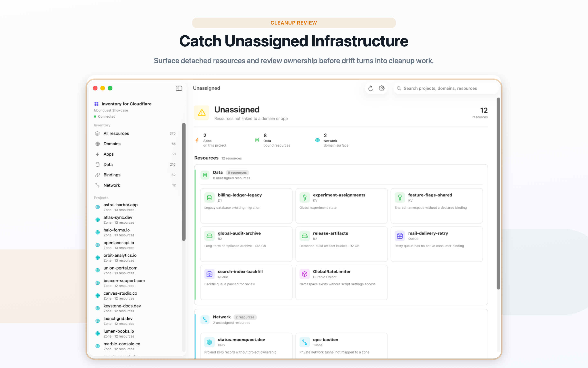Image resolution: width=588 pixels, height=368 pixels.
Task: Open union-portal.com project
Action: [136, 270]
